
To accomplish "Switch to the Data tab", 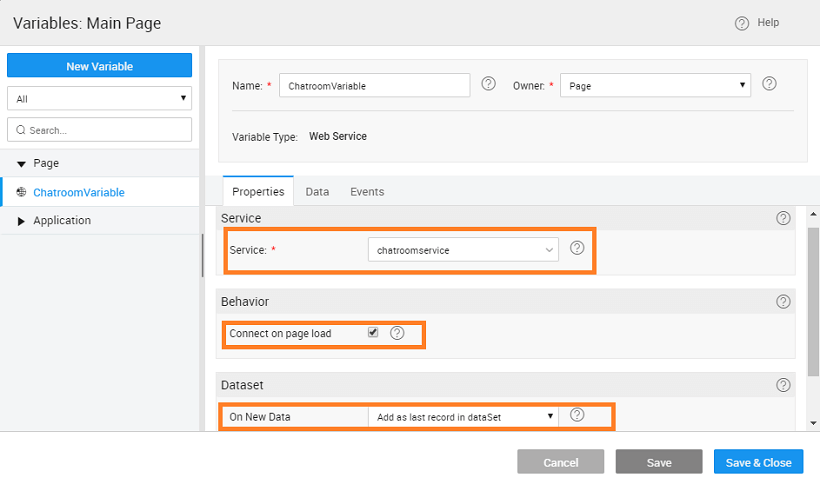I will tap(317, 192).
